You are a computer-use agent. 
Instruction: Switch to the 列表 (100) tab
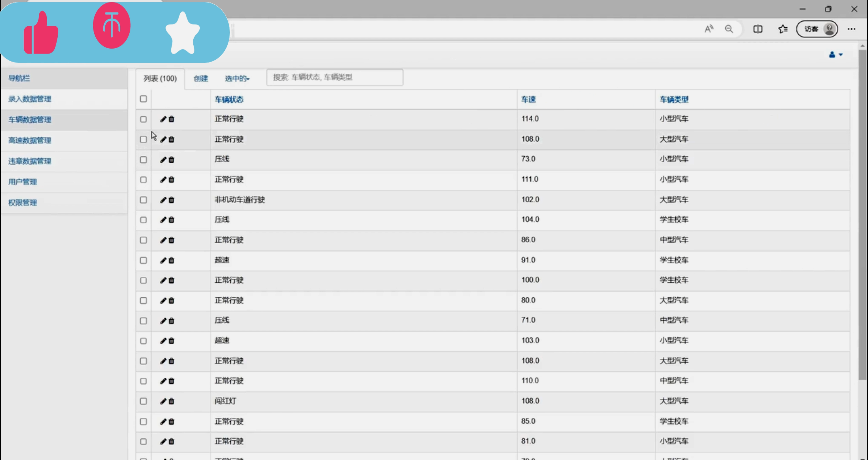click(160, 79)
